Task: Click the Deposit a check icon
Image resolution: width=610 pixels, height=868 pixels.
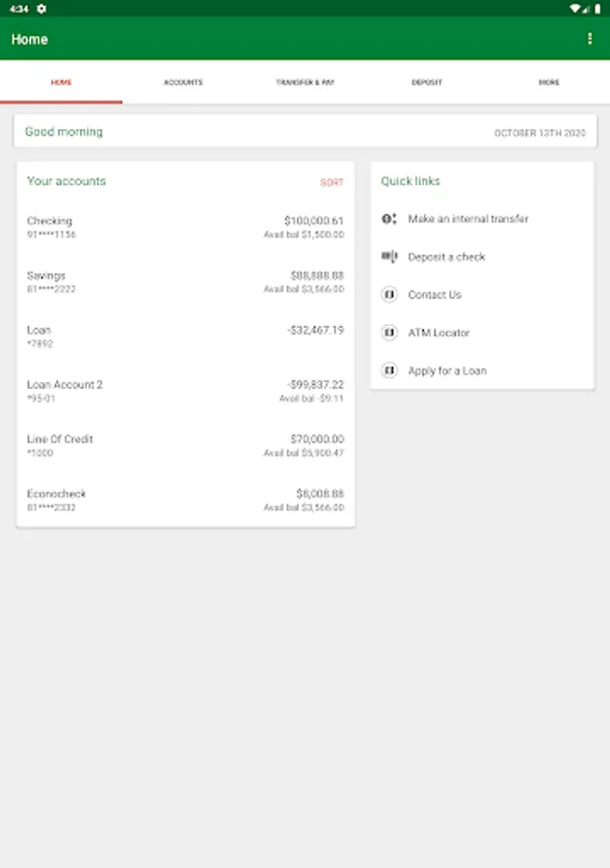Action: click(389, 257)
